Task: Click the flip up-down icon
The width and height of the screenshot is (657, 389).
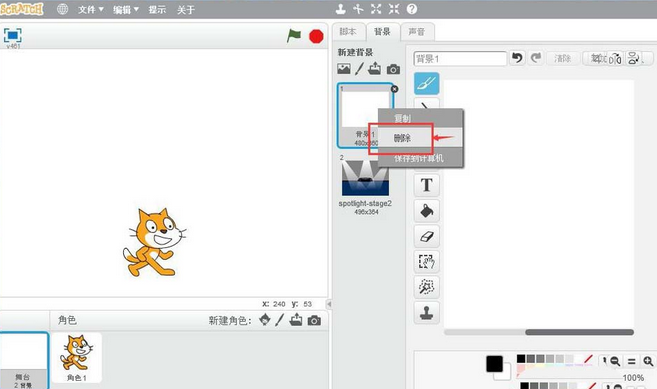Action: pyautogui.click(x=633, y=59)
